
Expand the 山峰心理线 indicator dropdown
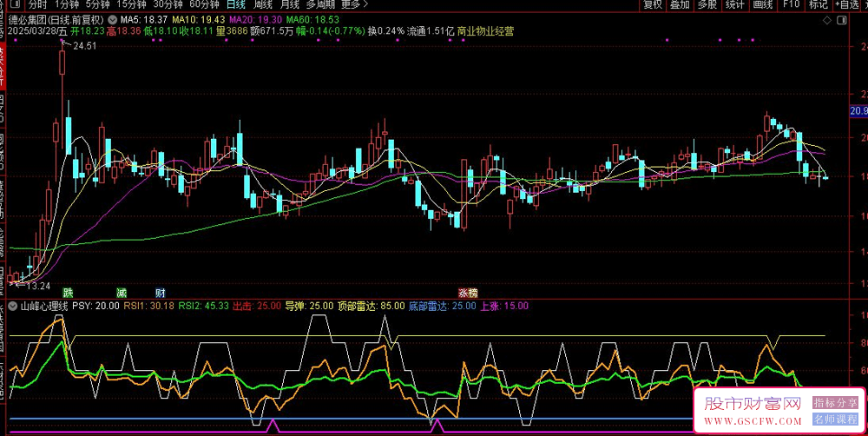click(14, 306)
